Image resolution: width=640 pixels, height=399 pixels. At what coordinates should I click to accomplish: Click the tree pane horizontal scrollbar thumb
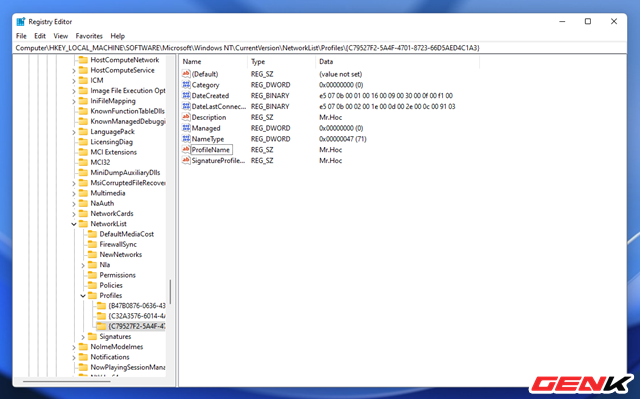tap(67, 381)
